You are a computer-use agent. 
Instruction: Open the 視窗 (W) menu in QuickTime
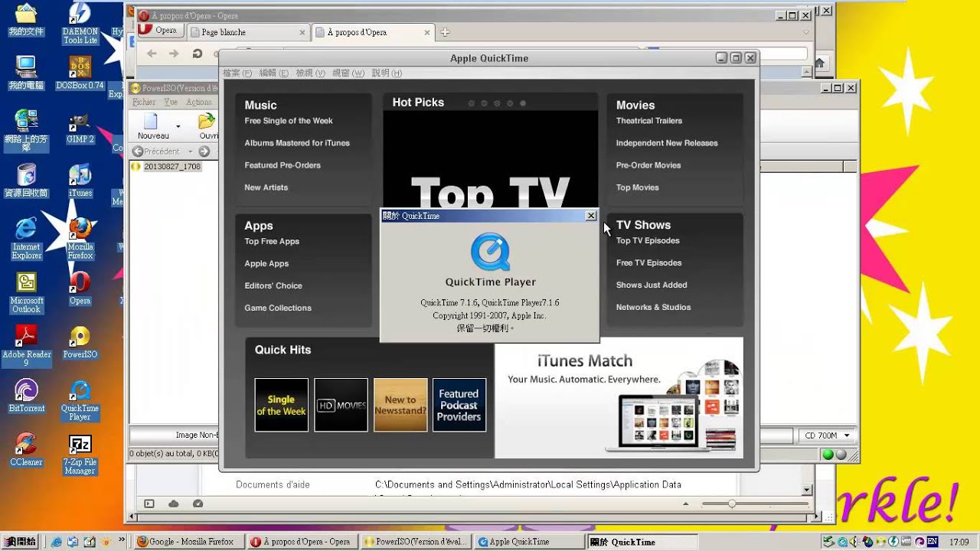[x=348, y=73]
